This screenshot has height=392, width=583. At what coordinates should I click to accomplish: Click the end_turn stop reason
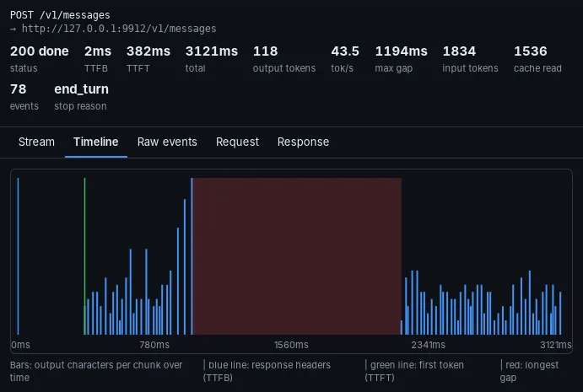pyautogui.click(x=82, y=89)
